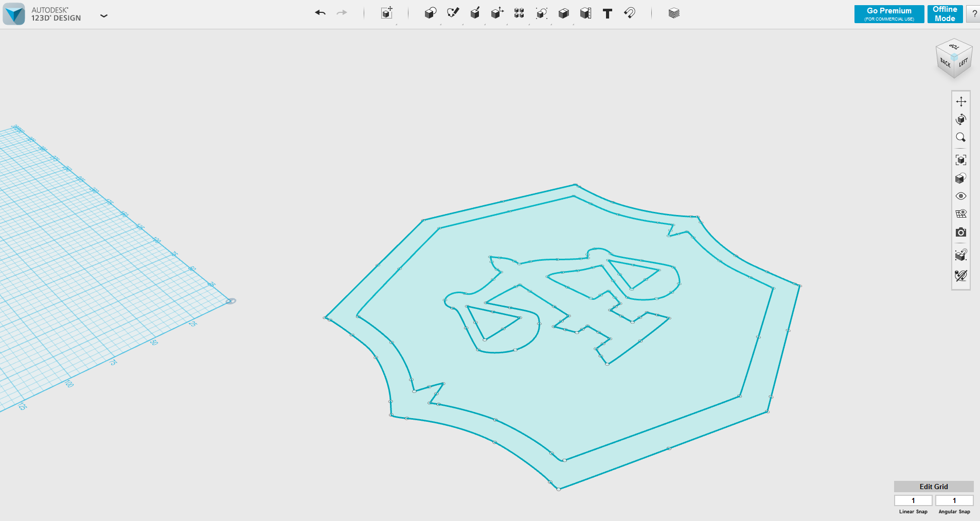Click the Edit Grid button
This screenshot has height=521, width=980.
pos(933,486)
